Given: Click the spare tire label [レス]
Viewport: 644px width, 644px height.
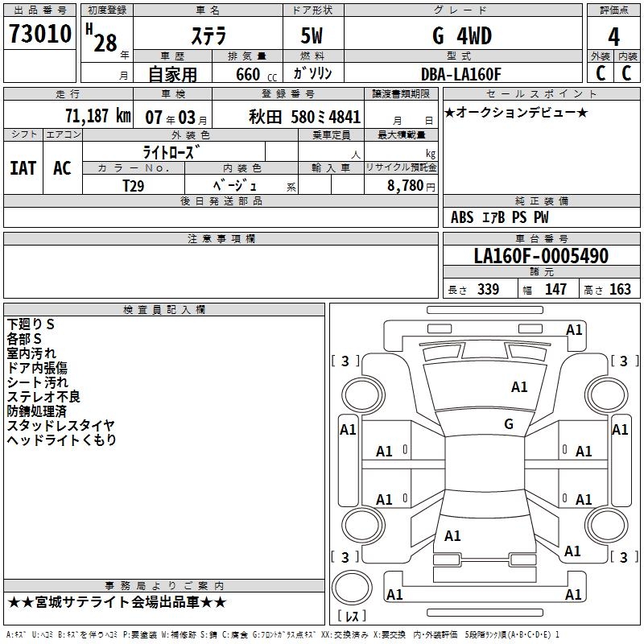Looking at the screenshot, I should (x=352, y=616).
